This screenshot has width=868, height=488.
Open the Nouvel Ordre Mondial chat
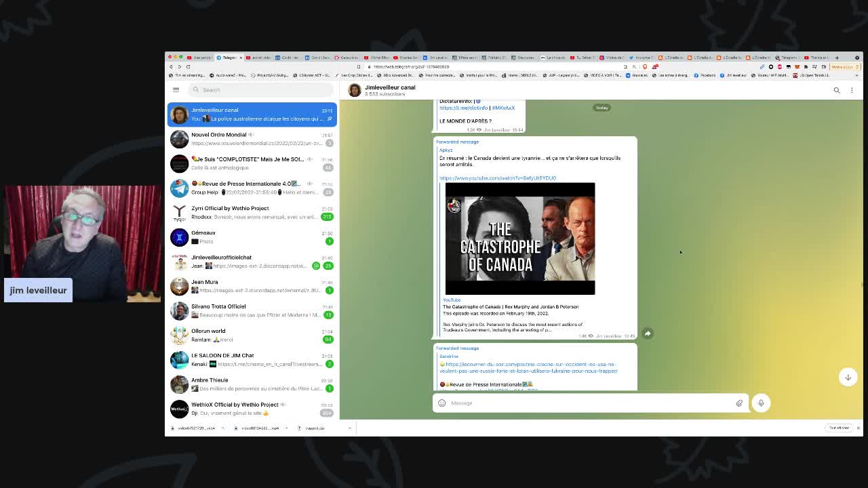[x=252, y=139]
